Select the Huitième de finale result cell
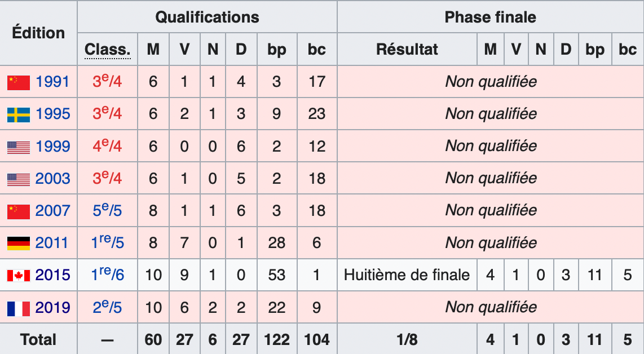This screenshot has height=354, width=644. (407, 275)
